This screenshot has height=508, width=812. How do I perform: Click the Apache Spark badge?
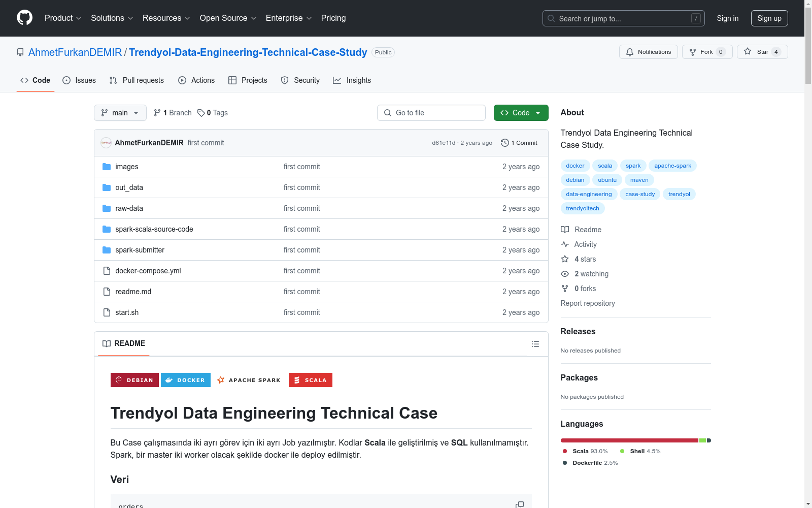pyautogui.click(x=250, y=380)
